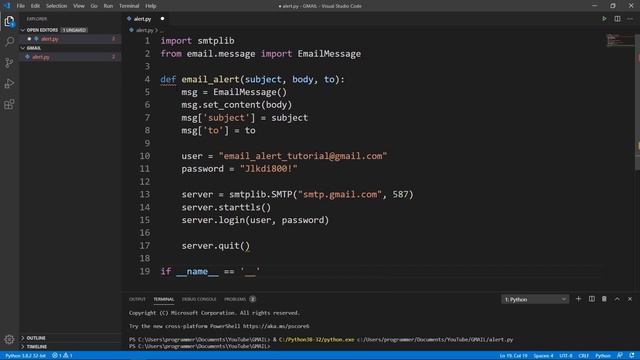Click the feedback icon in status bar
This screenshot has height=360, width=640.
(x=620, y=356)
